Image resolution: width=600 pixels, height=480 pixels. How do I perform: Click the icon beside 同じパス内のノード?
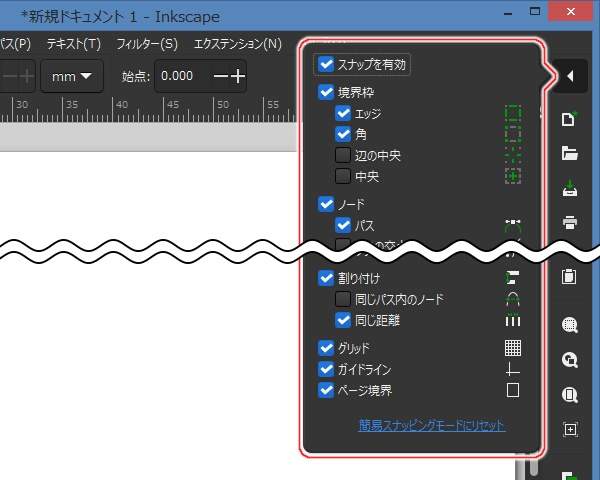pyautogui.click(x=513, y=299)
